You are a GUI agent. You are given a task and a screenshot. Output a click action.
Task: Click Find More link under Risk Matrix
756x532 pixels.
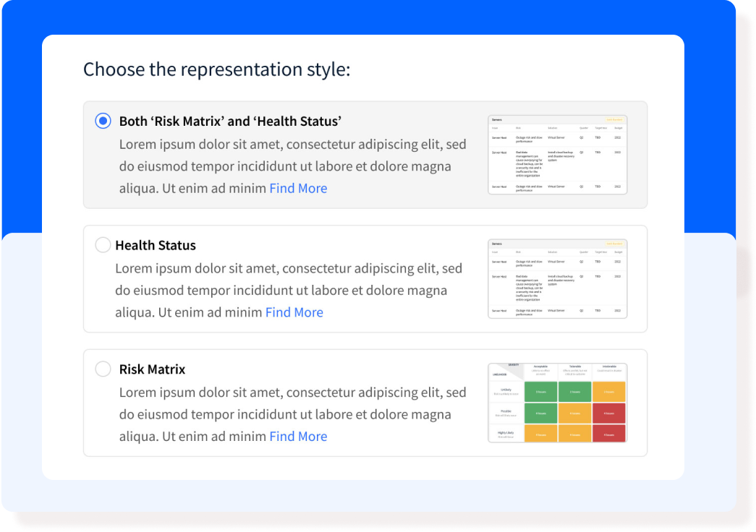(x=298, y=437)
